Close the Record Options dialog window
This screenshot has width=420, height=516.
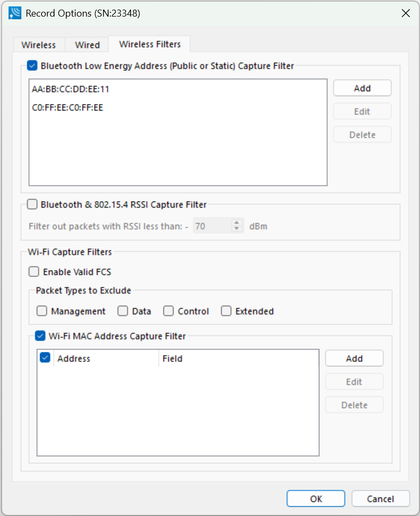(x=406, y=13)
